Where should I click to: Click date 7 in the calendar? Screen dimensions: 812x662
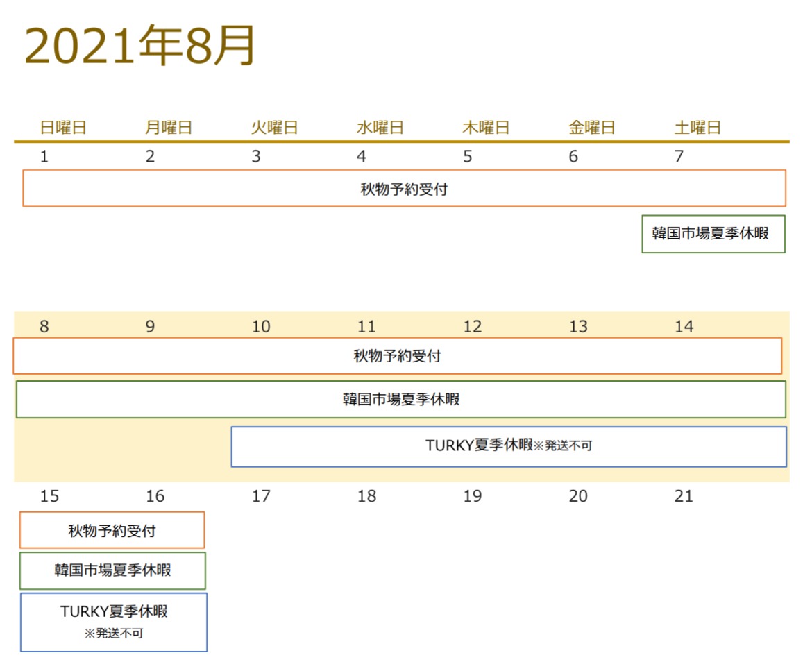679,156
